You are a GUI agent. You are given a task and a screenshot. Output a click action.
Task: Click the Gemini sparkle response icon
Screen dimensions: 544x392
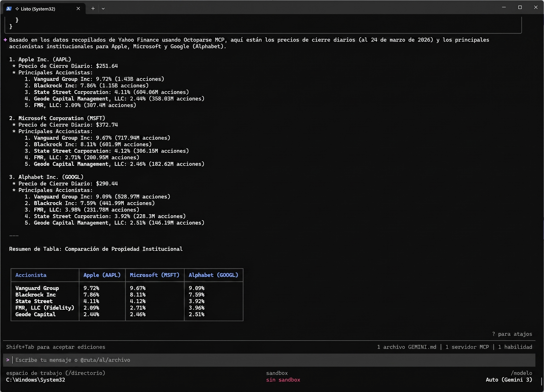(x=5, y=40)
